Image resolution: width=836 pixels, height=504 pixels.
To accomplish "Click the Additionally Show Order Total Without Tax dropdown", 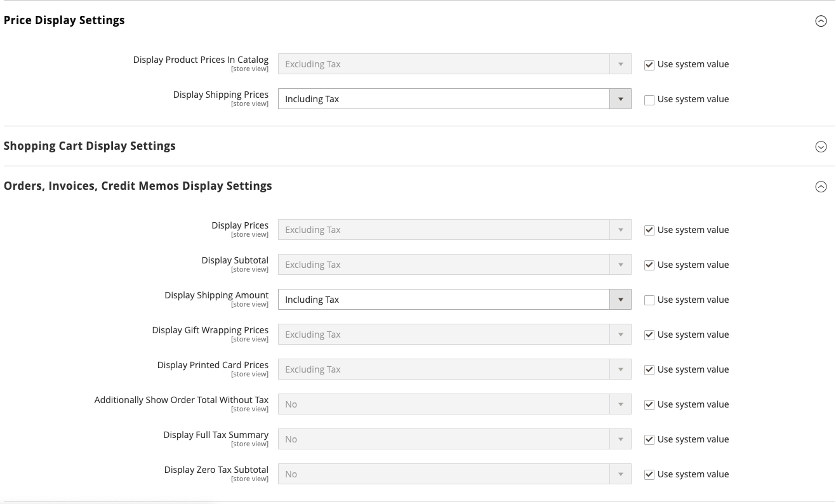I will pyautogui.click(x=454, y=404).
